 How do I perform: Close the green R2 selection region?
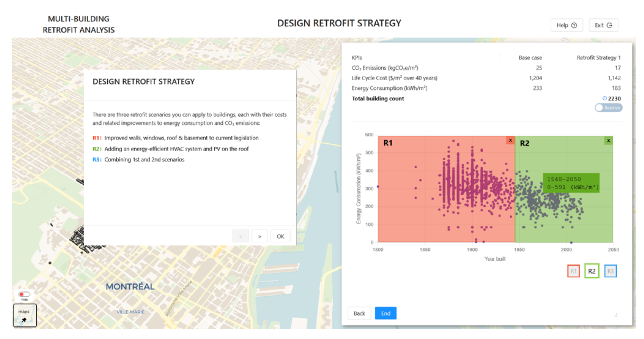tap(608, 141)
